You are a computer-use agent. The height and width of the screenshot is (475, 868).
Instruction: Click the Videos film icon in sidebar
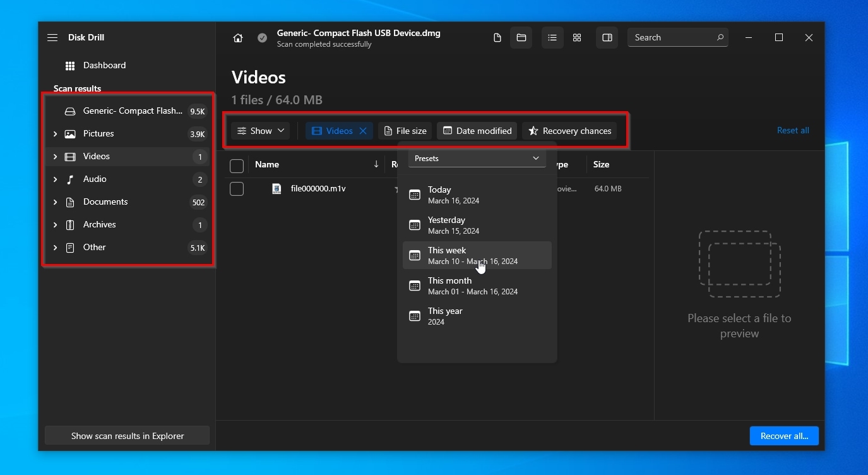[70, 157]
